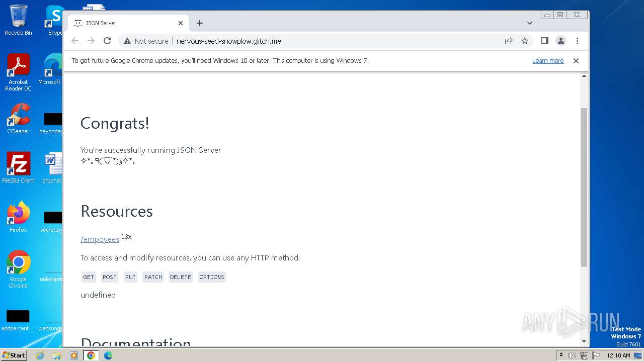Launch FileZilla Client desktop icon
644x362 pixels.
(x=18, y=168)
